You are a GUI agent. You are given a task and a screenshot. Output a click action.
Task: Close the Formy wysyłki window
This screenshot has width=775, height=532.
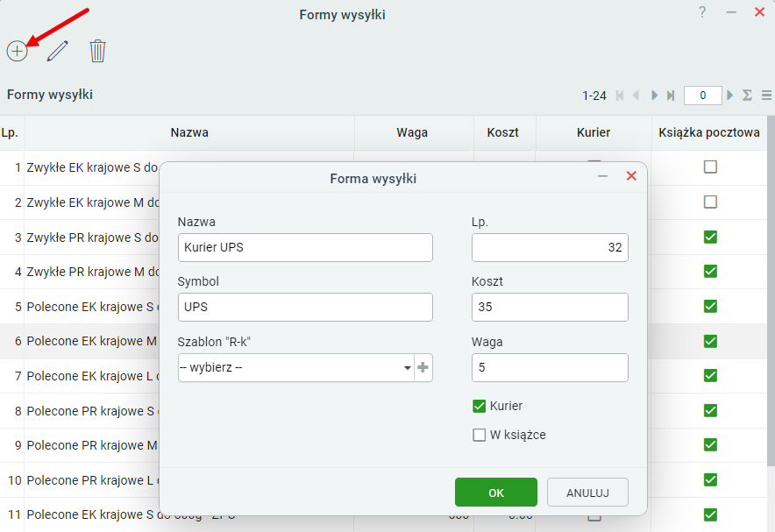pyautogui.click(x=760, y=12)
